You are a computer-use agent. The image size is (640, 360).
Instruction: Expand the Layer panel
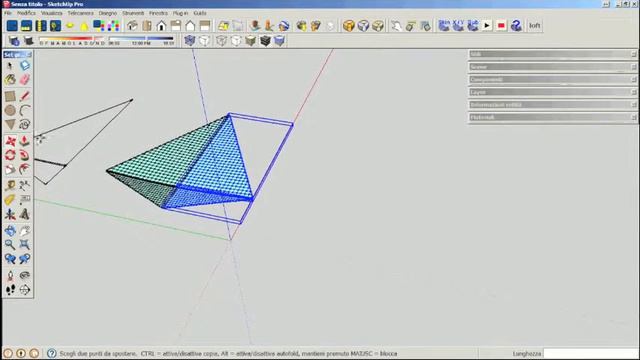pyautogui.click(x=553, y=92)
